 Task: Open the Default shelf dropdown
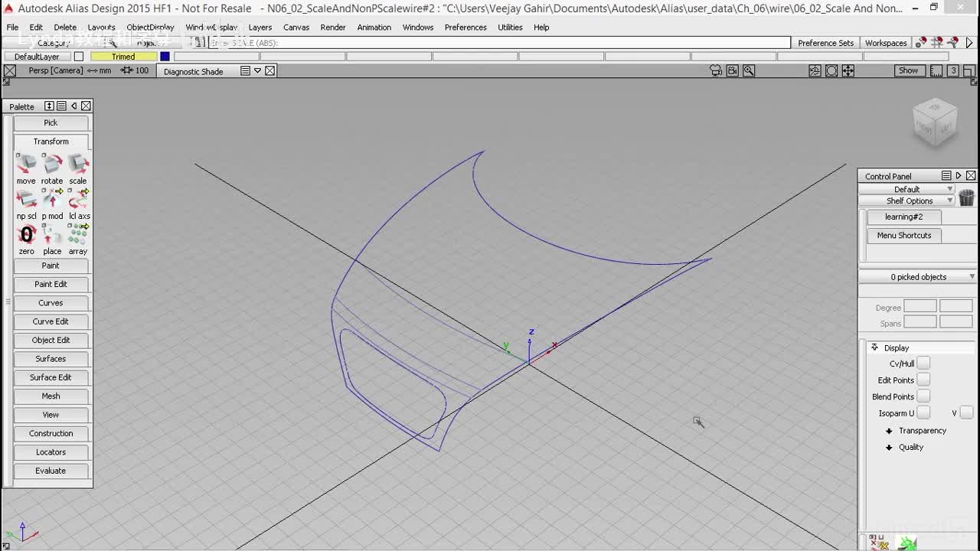[x=908, y=189]
